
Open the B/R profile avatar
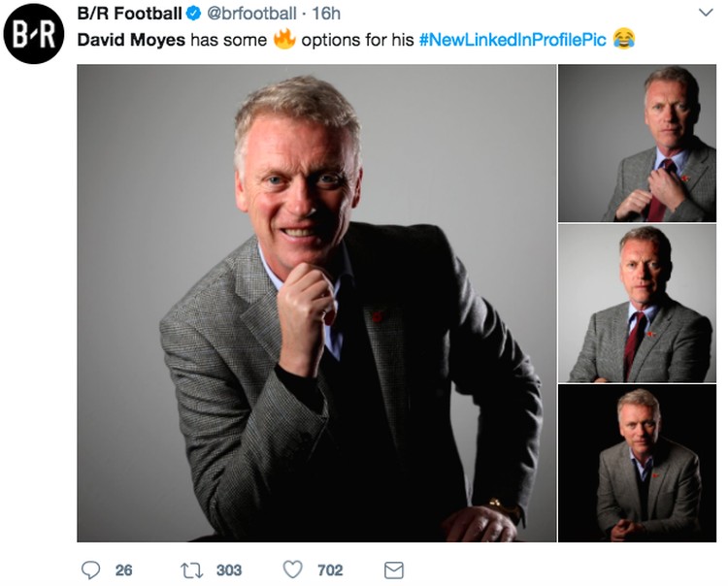[x=33, y=33]
